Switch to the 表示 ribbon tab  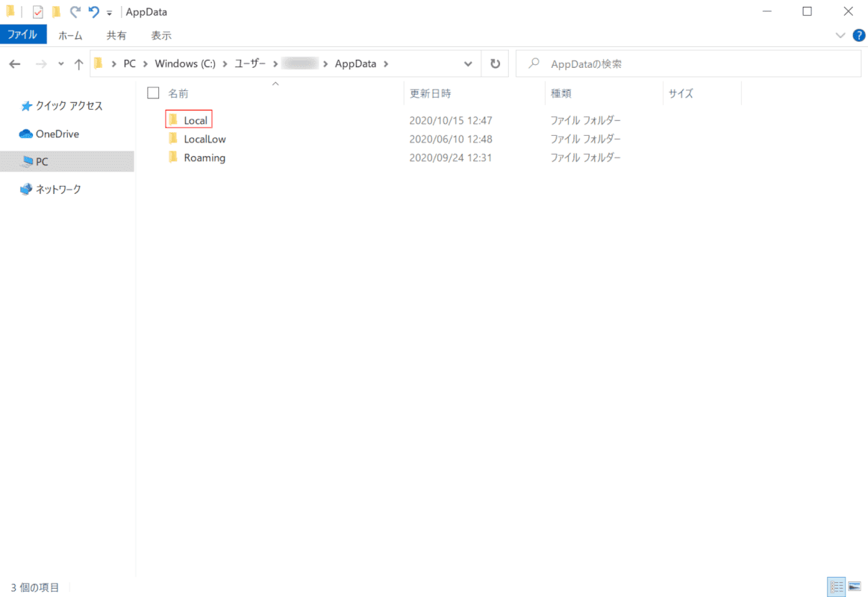[x=161, y=35]
